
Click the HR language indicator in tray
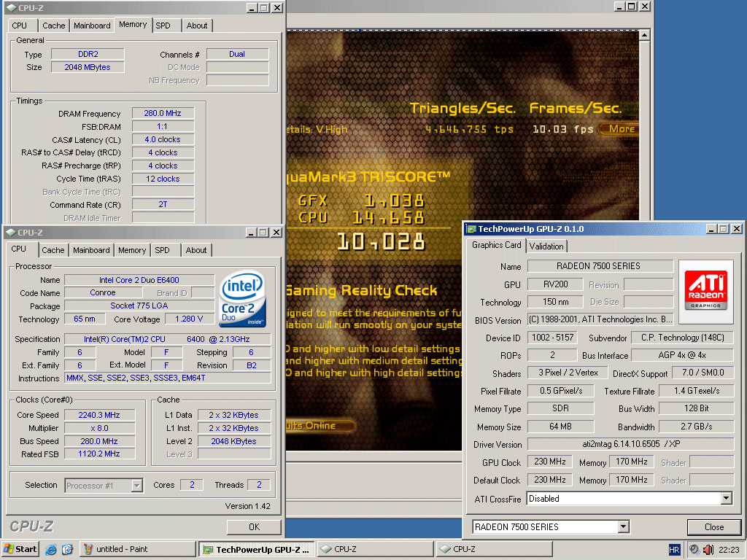[674, 550]
